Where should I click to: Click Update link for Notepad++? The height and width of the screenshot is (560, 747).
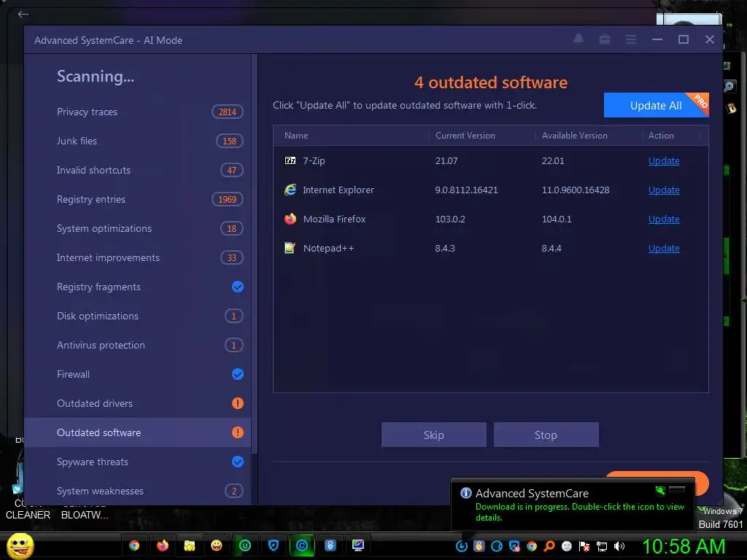[664, 248]
